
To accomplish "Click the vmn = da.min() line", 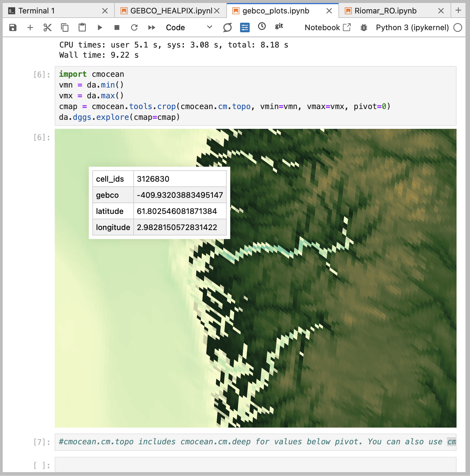I will click(91, 85).
